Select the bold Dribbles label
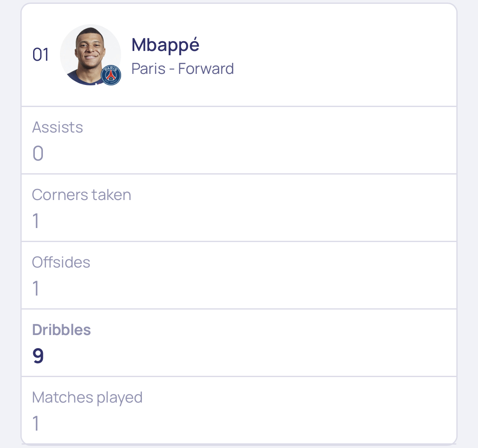478x448 pixels. 61,330
